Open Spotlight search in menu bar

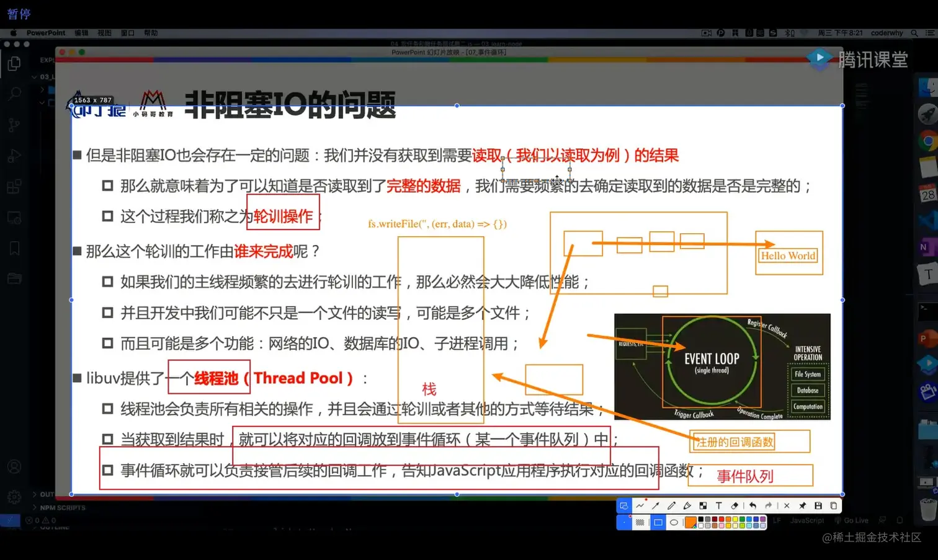pyautogui.click(x=914, y=33)
